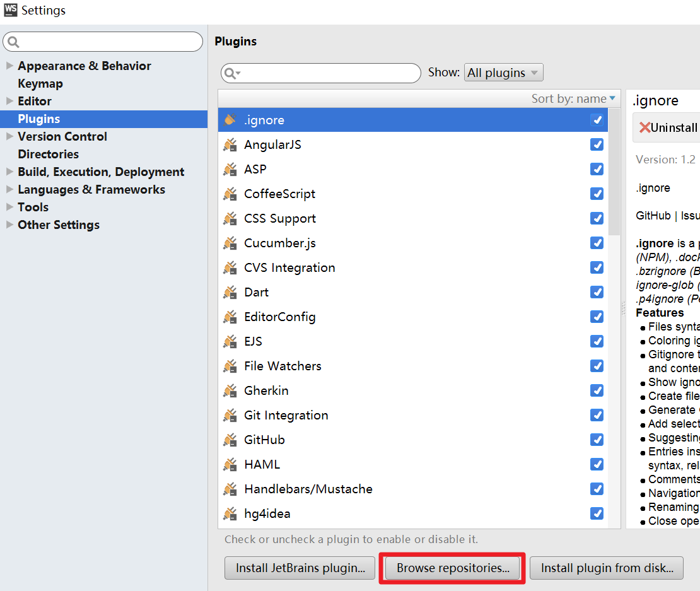Open Sort by name dropdown
Screen dimensions: 700x591
[573, 98]
